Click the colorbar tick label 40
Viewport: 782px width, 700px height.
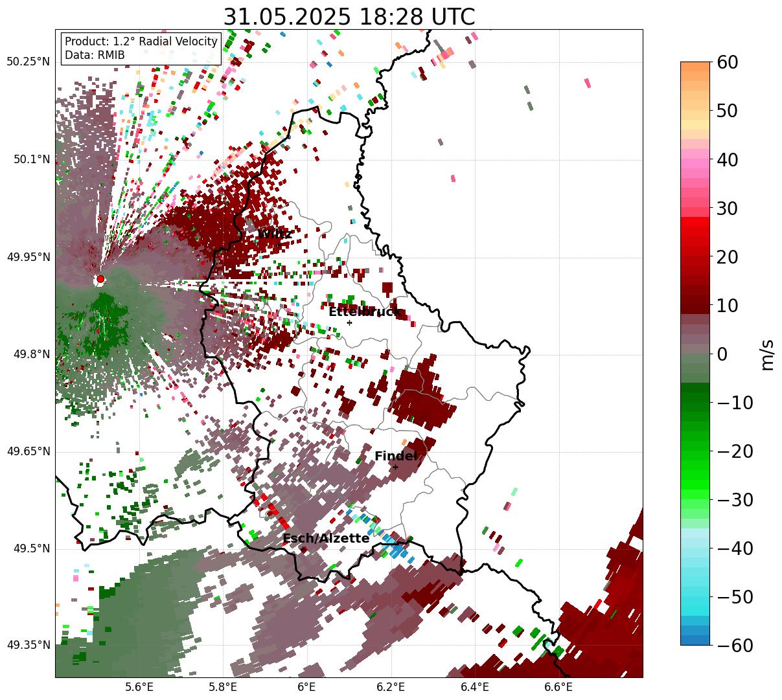coord(727,159)
